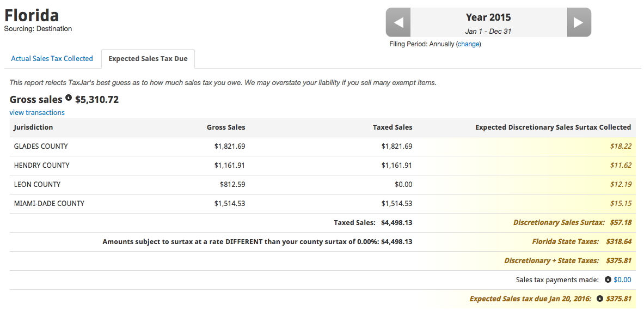
Task: Click info icon beside Sales tax payments made
Action: point(608,280)
